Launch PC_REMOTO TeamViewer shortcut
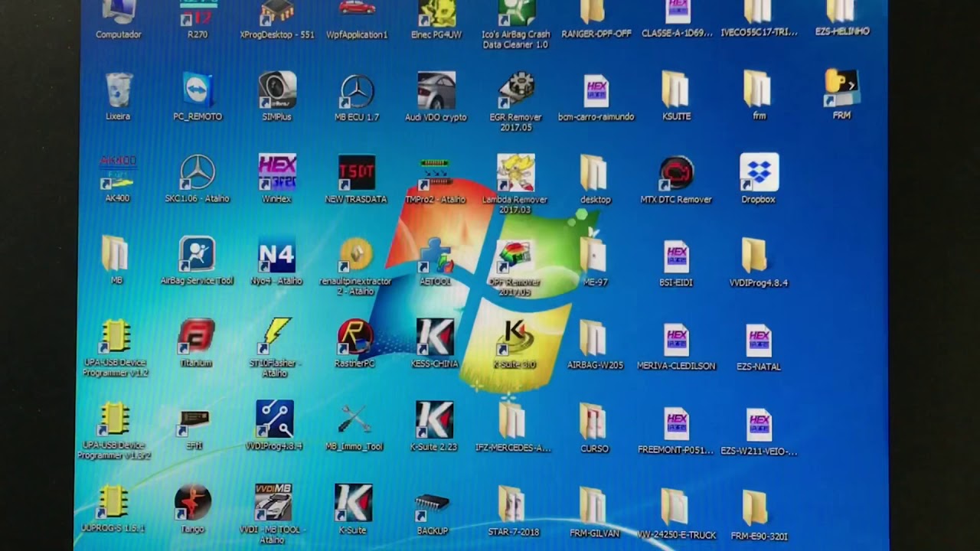 click(198, 96)
